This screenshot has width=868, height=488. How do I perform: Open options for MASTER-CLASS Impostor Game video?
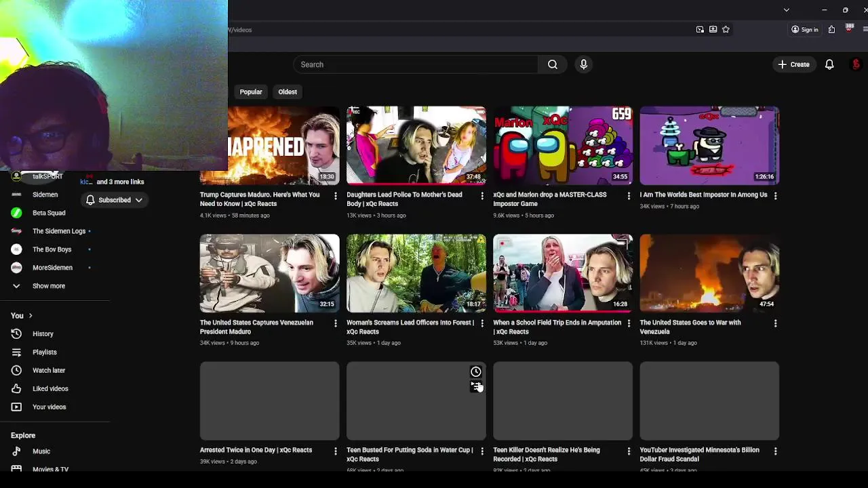click(629, 196)
